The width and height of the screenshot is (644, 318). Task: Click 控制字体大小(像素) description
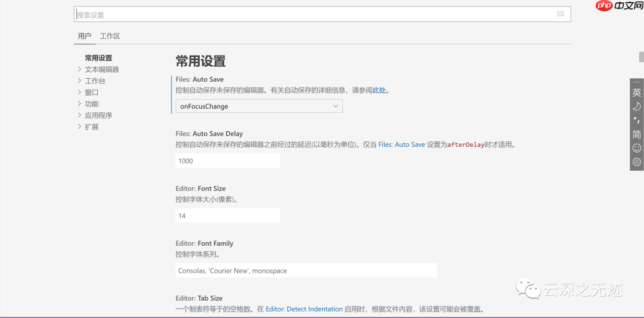[x=206, y=200]
